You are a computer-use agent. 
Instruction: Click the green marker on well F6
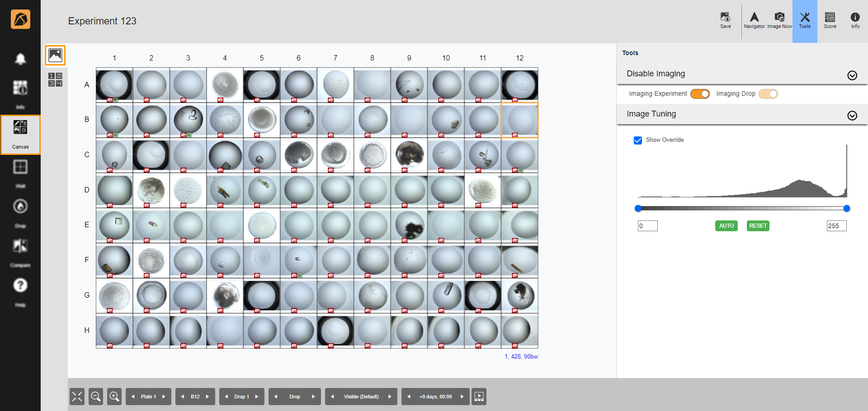coord(300,276)
